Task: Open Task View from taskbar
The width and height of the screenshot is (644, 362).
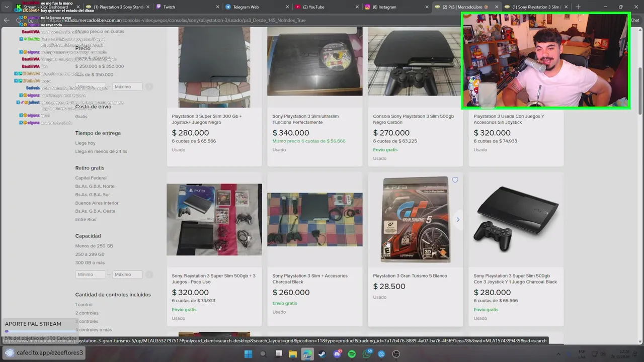Action: pyautogui.click(x=278, y=354)
